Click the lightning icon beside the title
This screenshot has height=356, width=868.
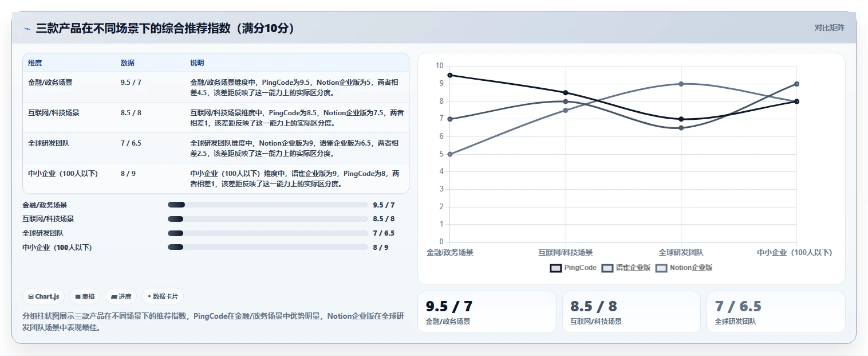pos(27,28)
